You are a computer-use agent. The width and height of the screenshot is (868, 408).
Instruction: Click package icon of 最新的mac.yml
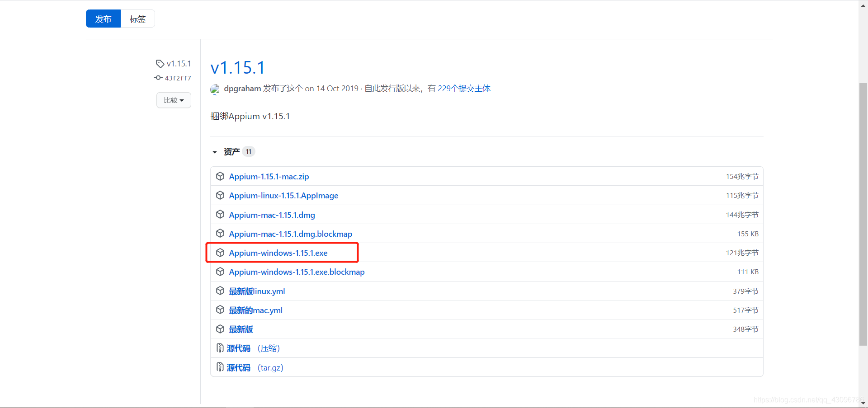pyautogui.click(x=220, y=310)
